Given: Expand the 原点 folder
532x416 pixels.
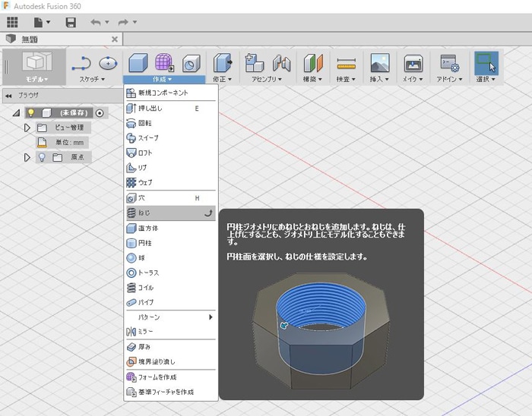Looking at the screenshot, I should pos(27,158).
